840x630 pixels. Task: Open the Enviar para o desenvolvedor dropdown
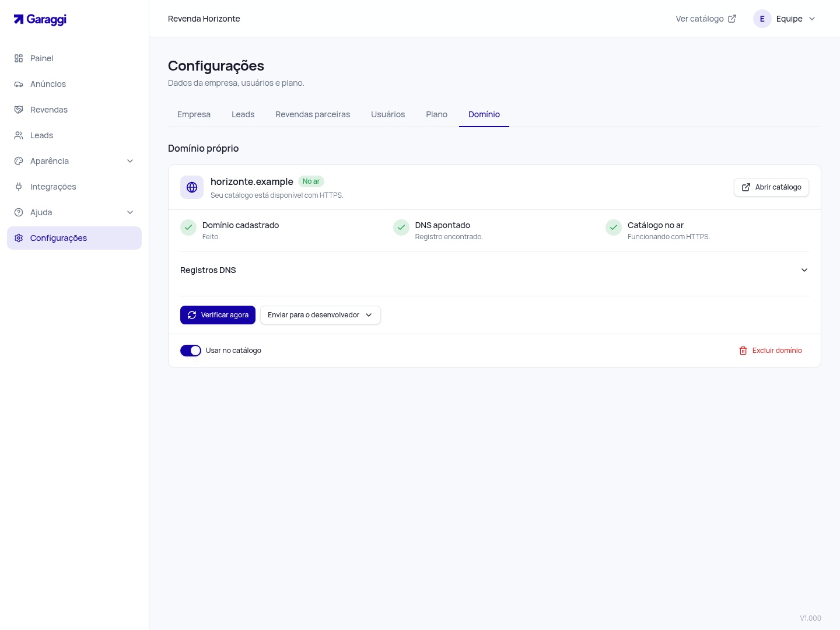pos(320,315)
